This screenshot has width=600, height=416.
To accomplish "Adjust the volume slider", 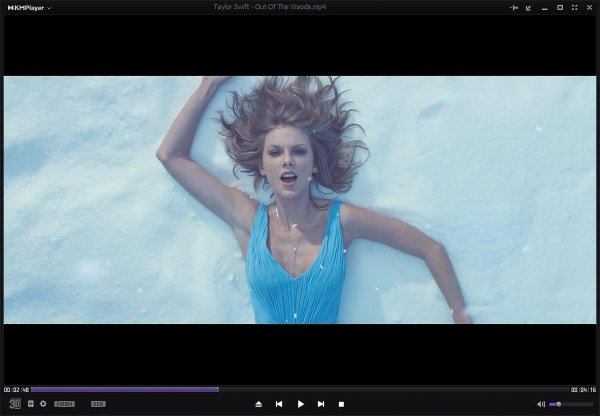I will click(x=571, y=404).
